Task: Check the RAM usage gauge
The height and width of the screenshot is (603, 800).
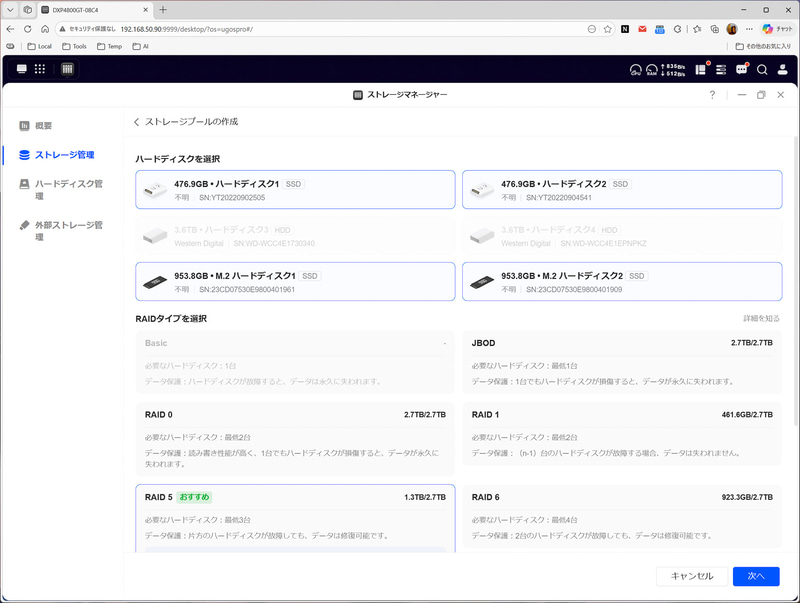Action: 652,70
